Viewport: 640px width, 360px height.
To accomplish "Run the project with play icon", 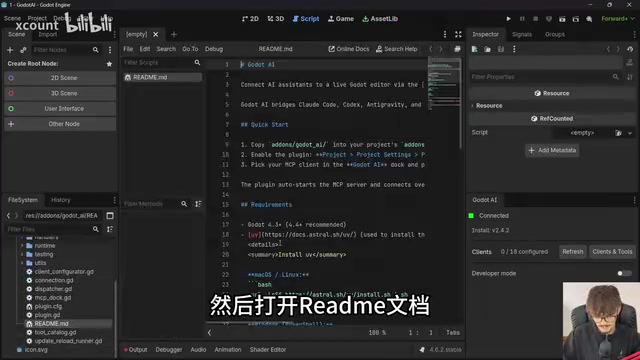I will [508, 19].
